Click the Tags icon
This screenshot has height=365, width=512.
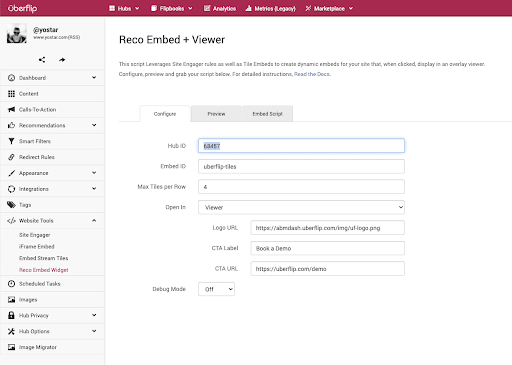(x=11, y=205)
